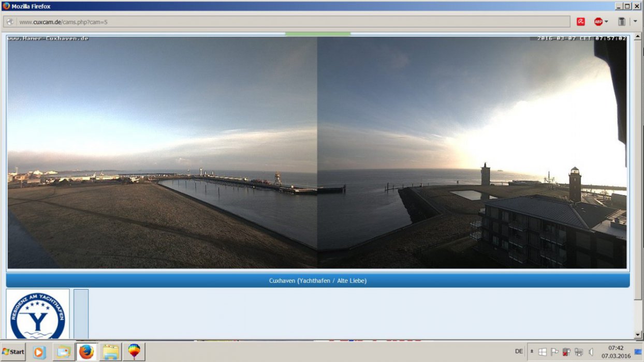Launch the rainbow balloon taskbar app
This screenshot has width=644, height=362.
134,352
